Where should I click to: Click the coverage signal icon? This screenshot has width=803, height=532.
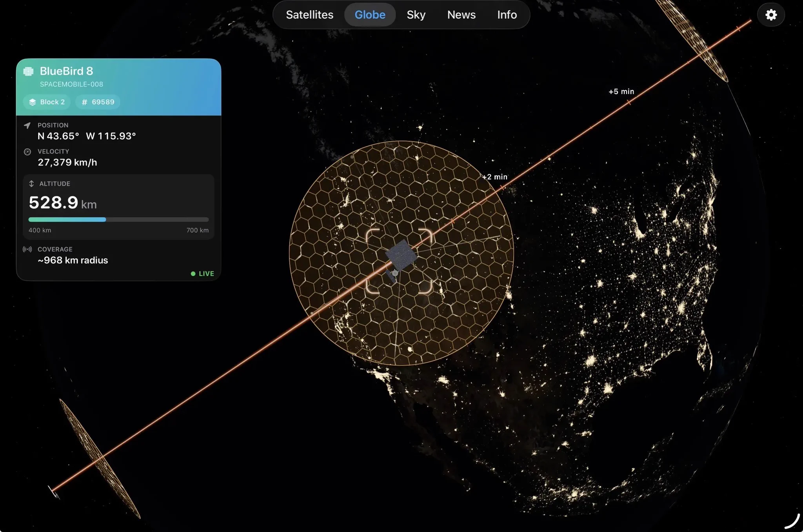27,249
